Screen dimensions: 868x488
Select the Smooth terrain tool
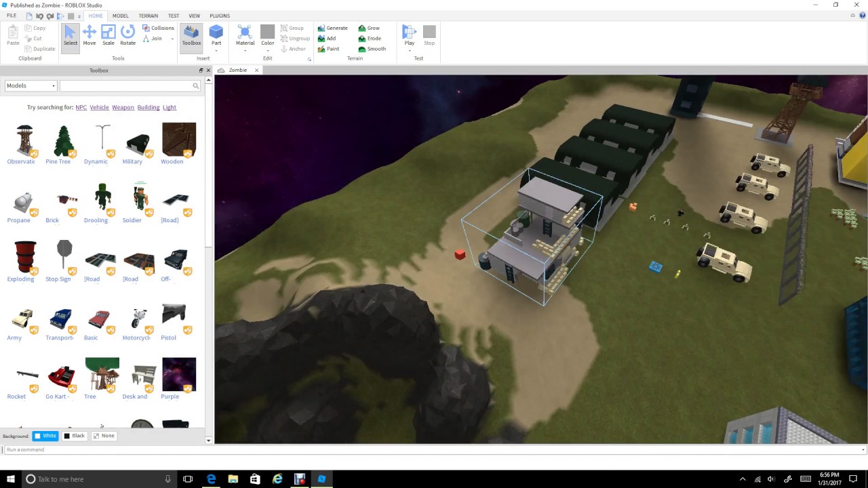372,49
